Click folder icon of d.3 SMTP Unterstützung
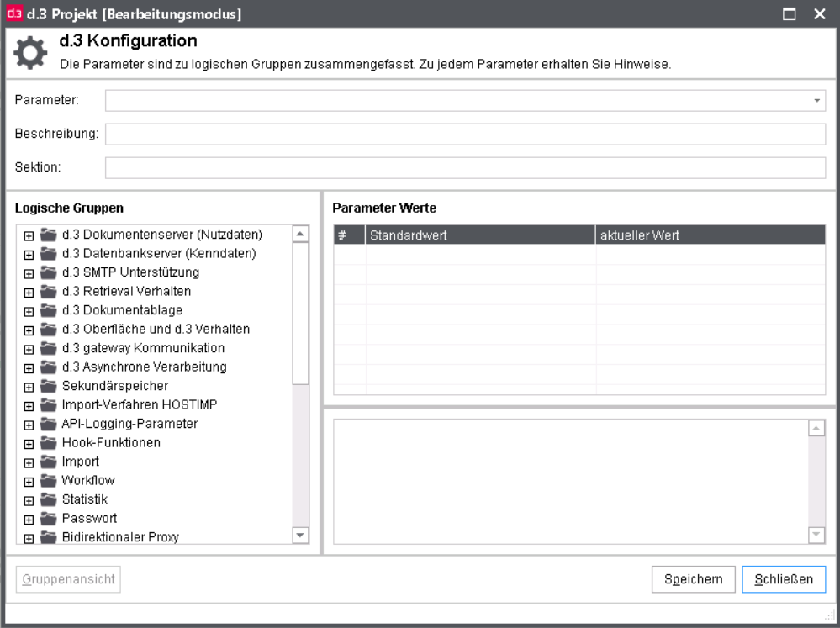The image size is (840, 628). coord(48,272)
